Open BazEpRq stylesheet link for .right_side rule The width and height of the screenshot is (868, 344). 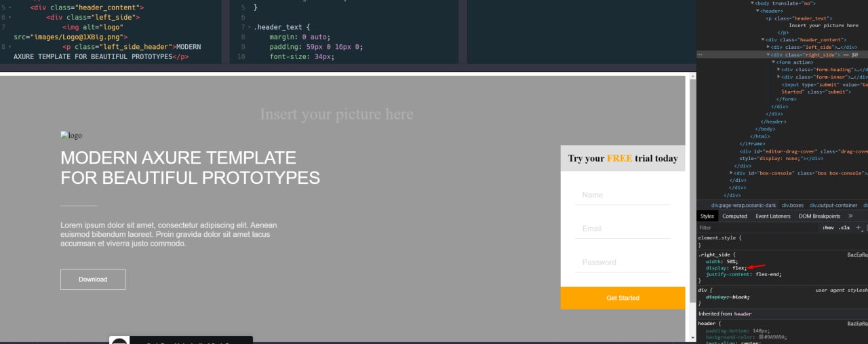coord(858,254)
